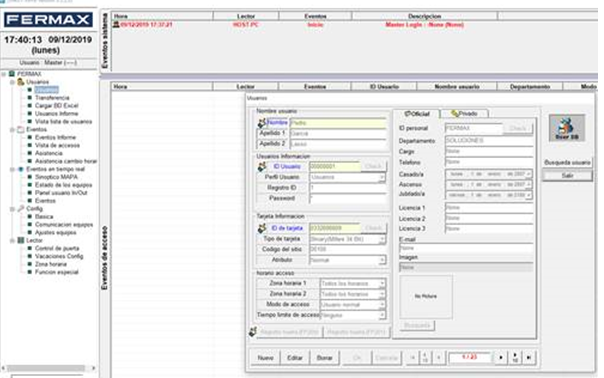This screenshot has height=378, width=604.
Task: Click the card icon beside ID de tarjeta
Action: (262, 228)
